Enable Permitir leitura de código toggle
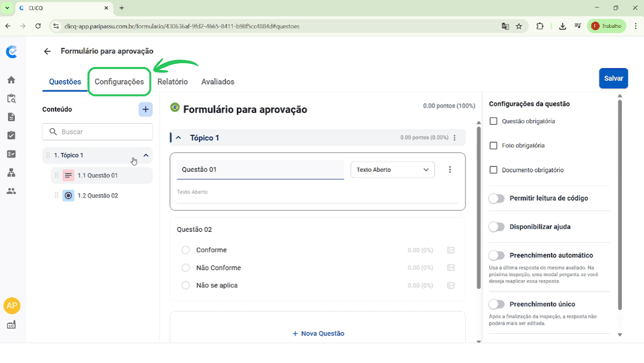Viewport: 644px width, 363px height. click(497, 198)
